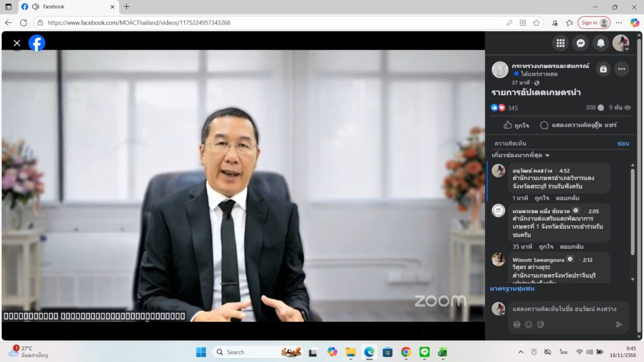This screenshot has width=644, height=362.
Task: Click the Facebook logo icon
Action: tap(37, 43)
